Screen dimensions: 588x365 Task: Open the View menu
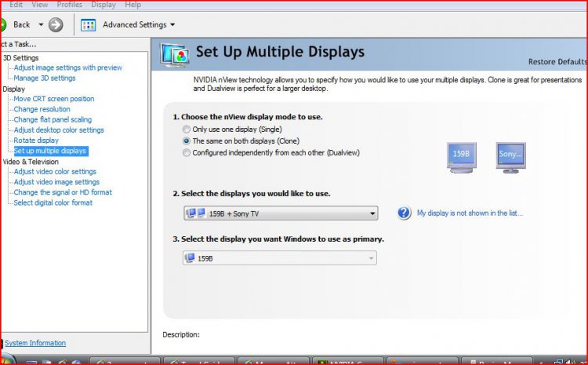[x=39, y=5]
